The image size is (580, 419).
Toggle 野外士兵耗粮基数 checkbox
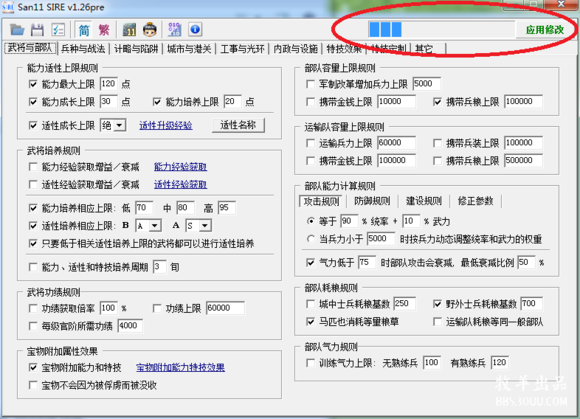click(438, 304)
